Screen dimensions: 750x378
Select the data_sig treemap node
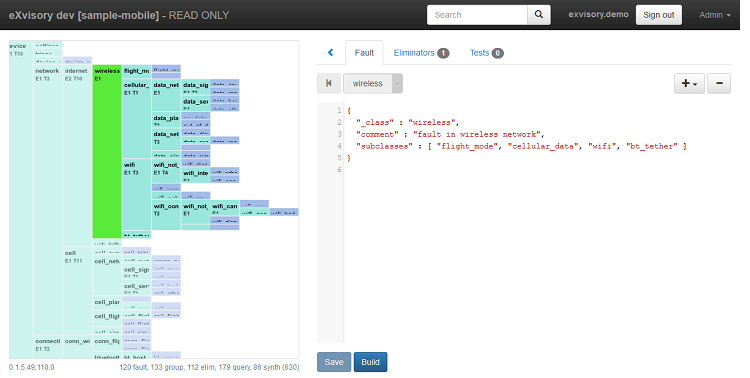(196, 87)
